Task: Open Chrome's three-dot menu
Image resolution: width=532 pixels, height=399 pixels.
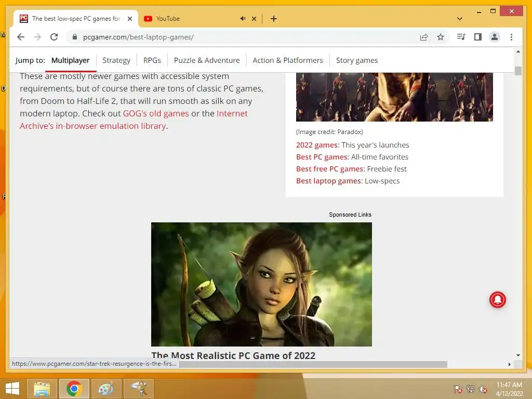Action: (511, 37)
